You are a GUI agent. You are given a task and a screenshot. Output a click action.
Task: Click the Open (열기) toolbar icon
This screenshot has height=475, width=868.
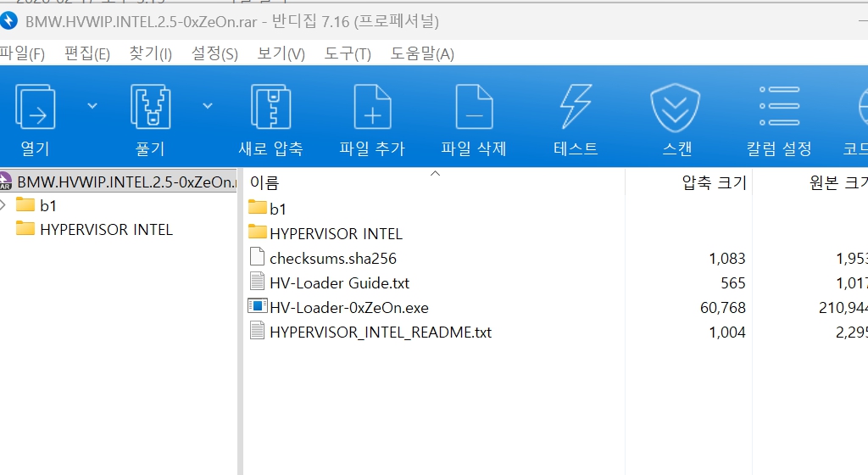[35, 109]
